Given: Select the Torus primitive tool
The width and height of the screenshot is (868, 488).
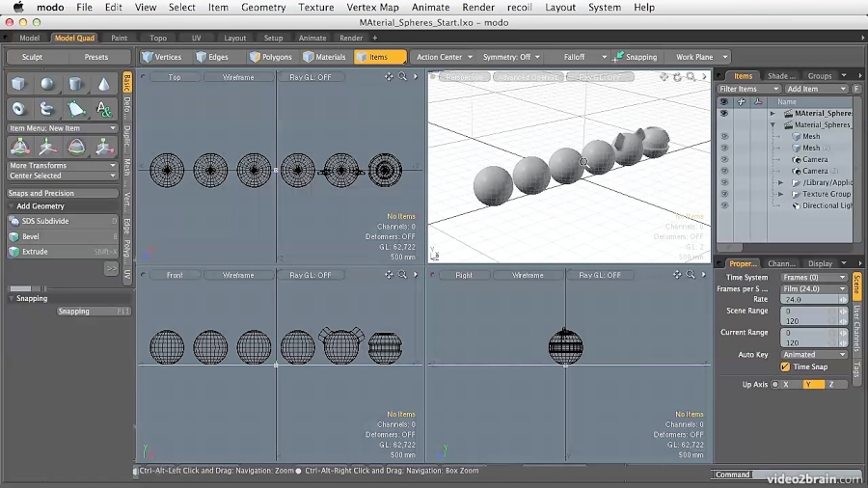Looking at the screenshot, I should pyautogui.click(x=18, y=109).
